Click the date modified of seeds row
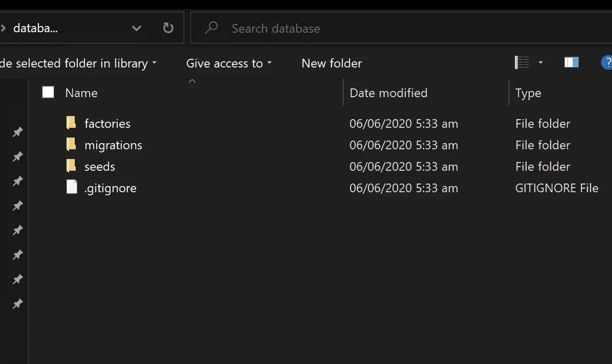The height and width of the screenshot is (364, 612). 404,167
